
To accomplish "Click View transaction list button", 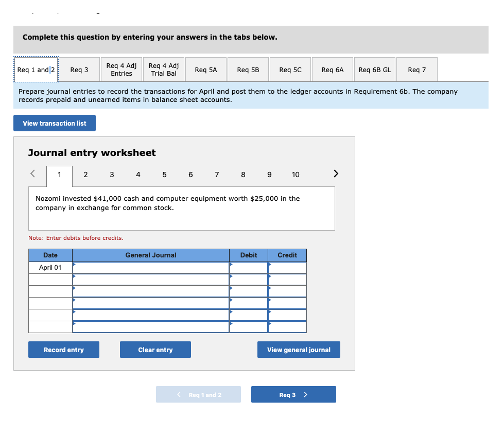I will pos(55,123).
